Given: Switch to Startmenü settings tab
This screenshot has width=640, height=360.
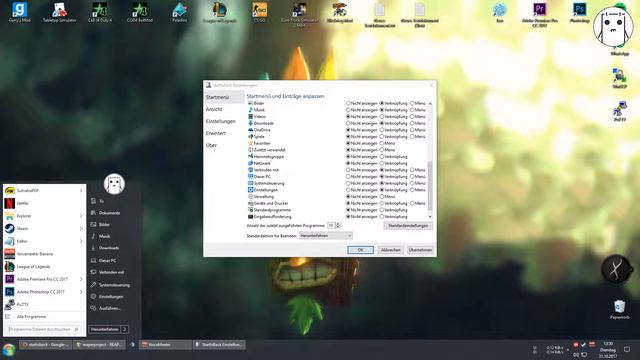Looking at the screenshot, I should [x=224, y=97].
